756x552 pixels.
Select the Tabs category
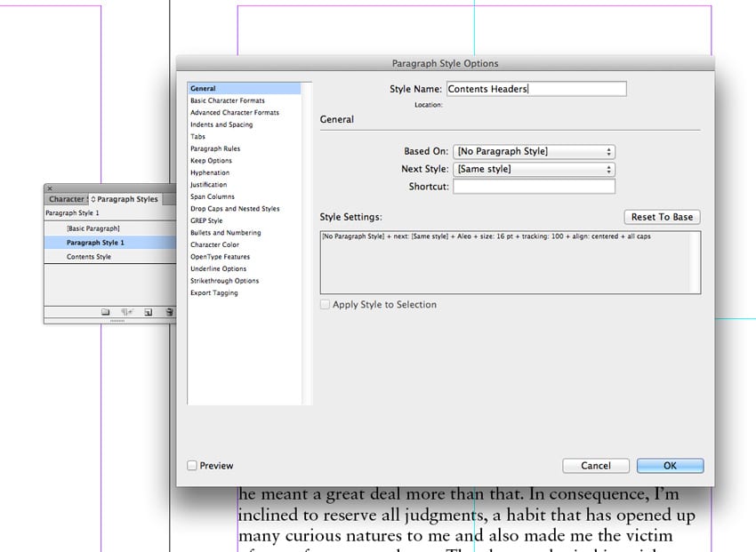click(x=197, y=137)
